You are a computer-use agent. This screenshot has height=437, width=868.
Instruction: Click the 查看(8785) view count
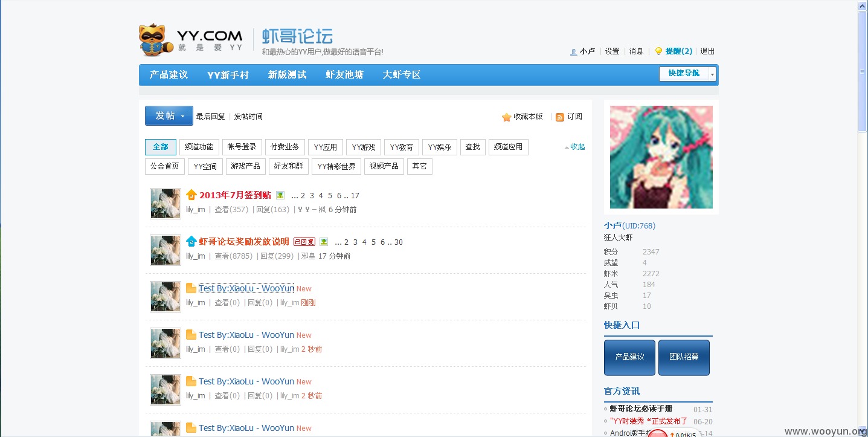234,256
